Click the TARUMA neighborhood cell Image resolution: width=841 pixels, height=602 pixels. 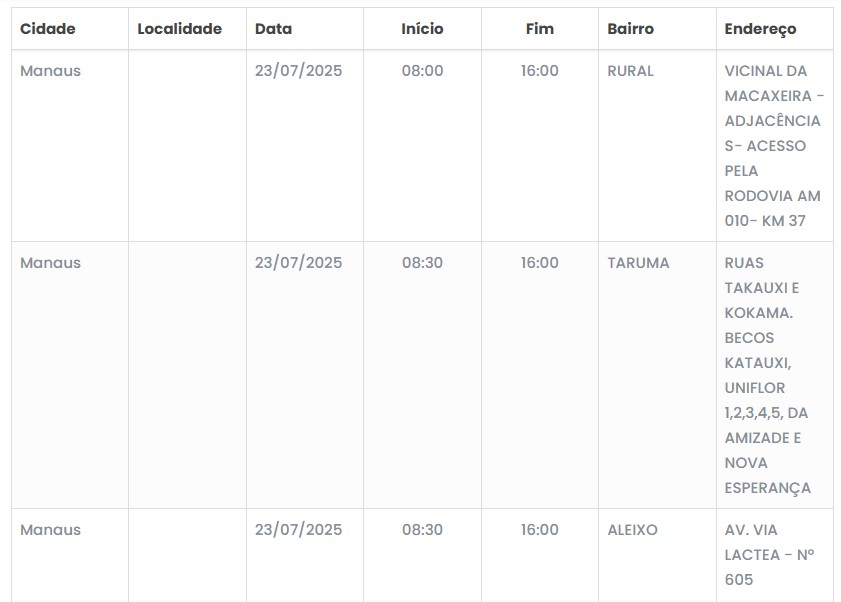pyautogui.click(x=638, y=263)
